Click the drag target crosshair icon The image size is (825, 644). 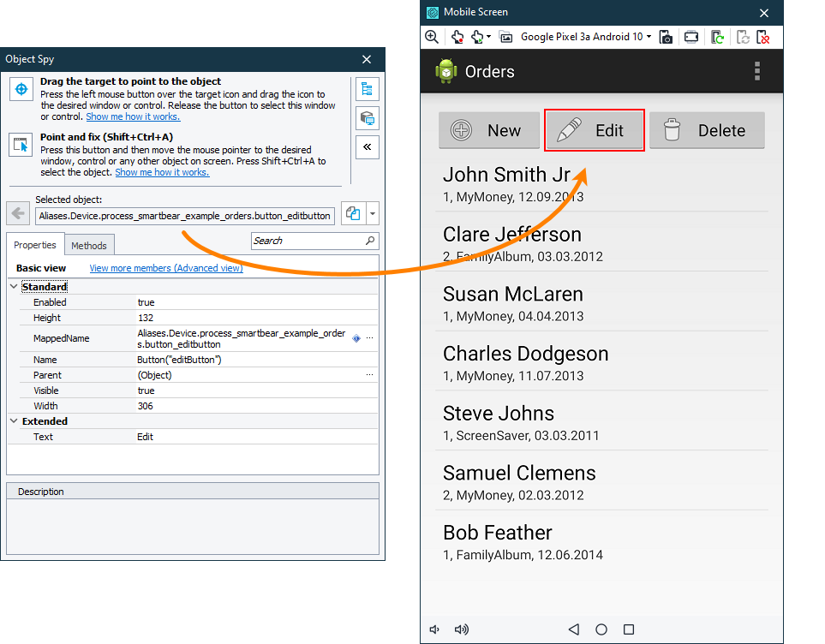point(21,89)
